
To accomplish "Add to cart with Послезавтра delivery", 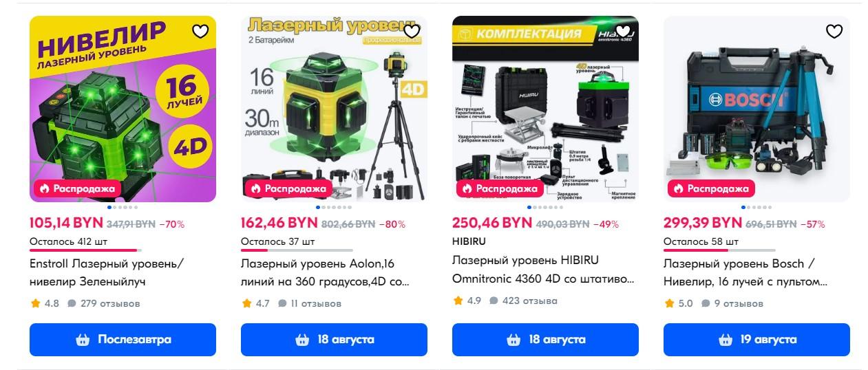I will (123, 340).
